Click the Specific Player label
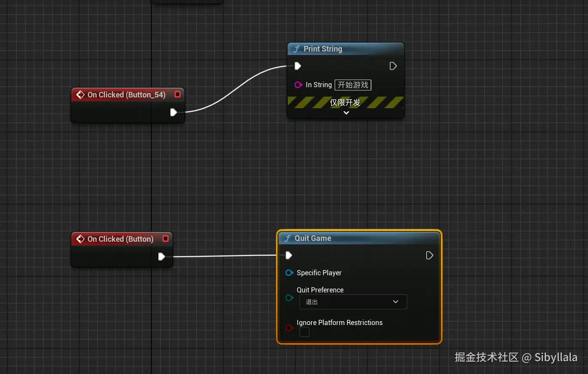The image size is (588, 374). [x=319, y=273]
